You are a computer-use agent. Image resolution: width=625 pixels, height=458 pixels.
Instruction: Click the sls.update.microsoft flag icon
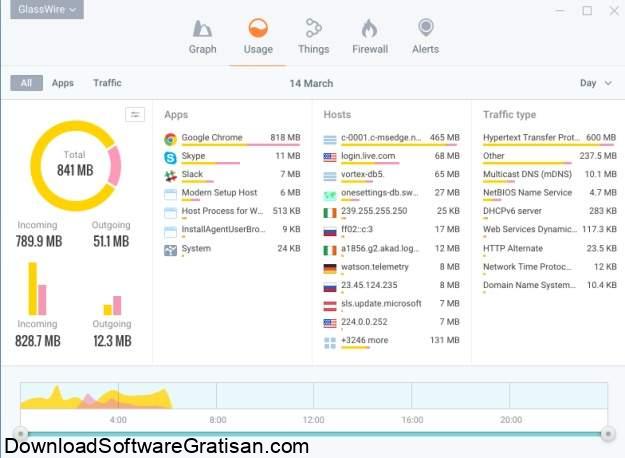pyautogui.click(x=330, y=305)
